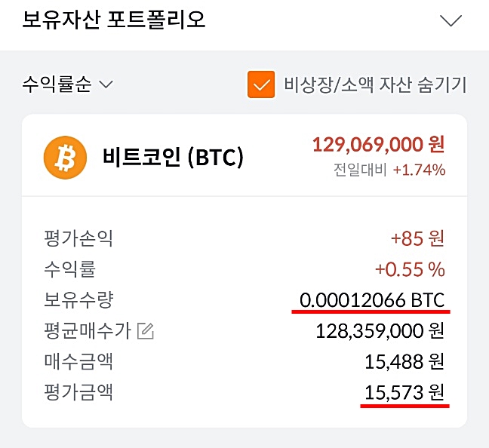Click the 평가손익 +85 원 value
The height and width of the screenshot is (448, 489).
(417, 239)
